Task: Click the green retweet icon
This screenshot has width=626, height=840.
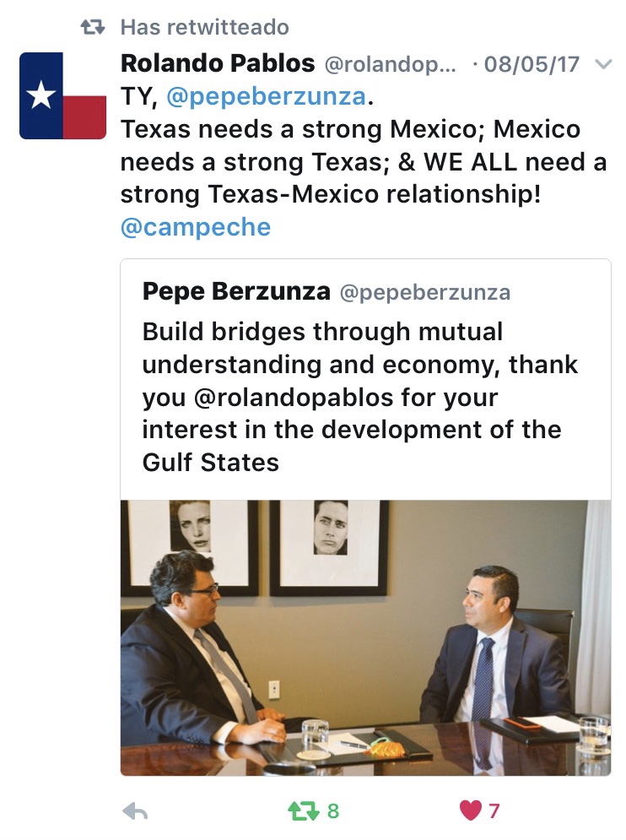Action: click(304, 811)
